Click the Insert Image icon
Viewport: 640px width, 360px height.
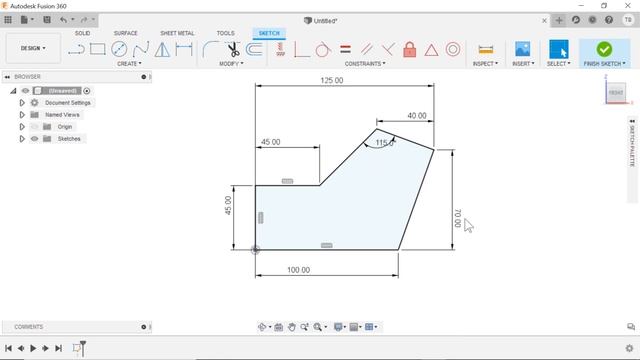[522, 49]
